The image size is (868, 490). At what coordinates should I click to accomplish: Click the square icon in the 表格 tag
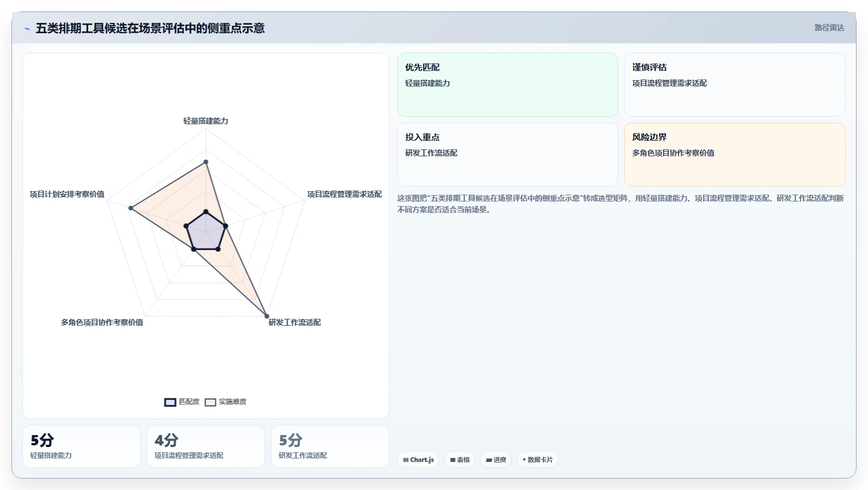click(453, 460)
